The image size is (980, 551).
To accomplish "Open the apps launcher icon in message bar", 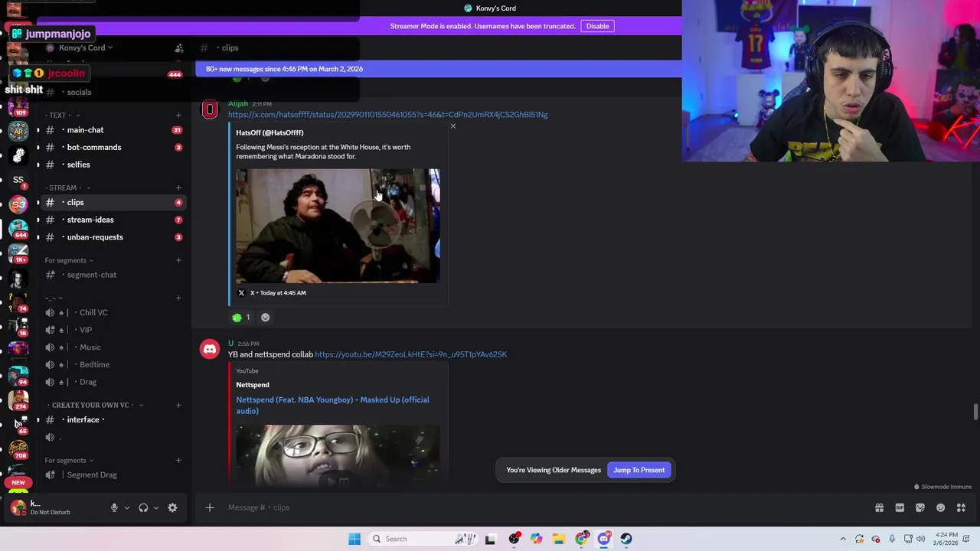I will [961, 507].
